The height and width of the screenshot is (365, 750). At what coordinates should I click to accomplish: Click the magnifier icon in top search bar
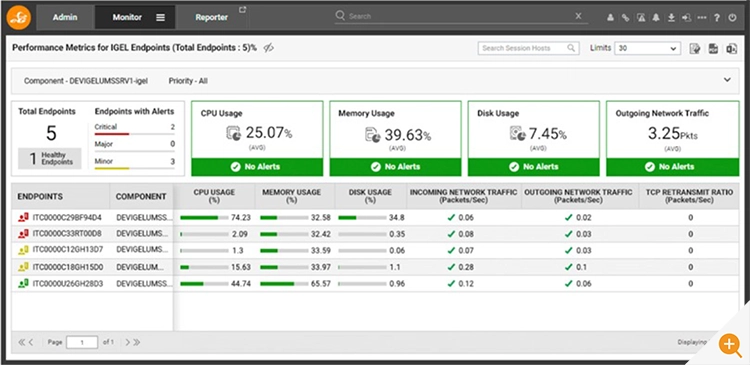[x=340, y=16]
